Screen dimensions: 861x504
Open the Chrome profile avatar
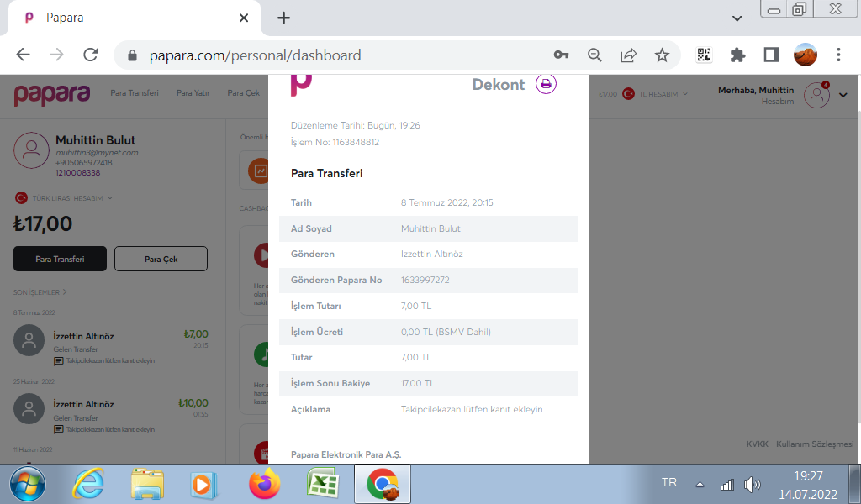pos(806,55)
